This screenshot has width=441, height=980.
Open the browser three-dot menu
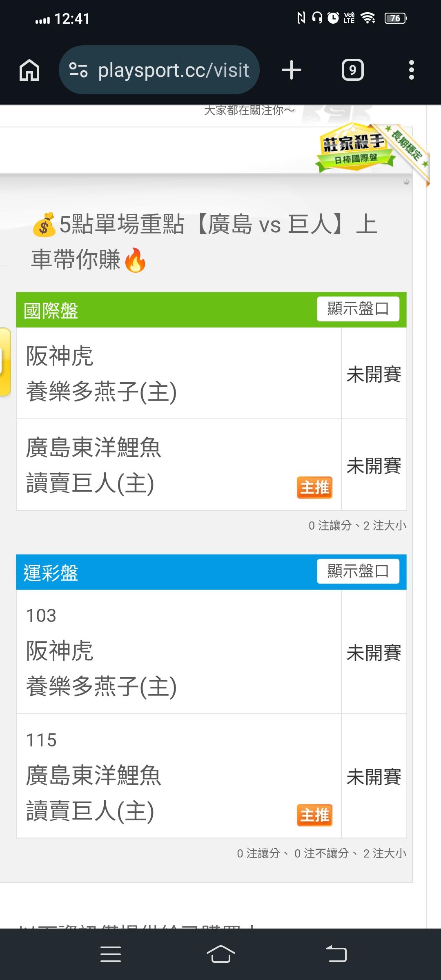[x=411, y=70]
